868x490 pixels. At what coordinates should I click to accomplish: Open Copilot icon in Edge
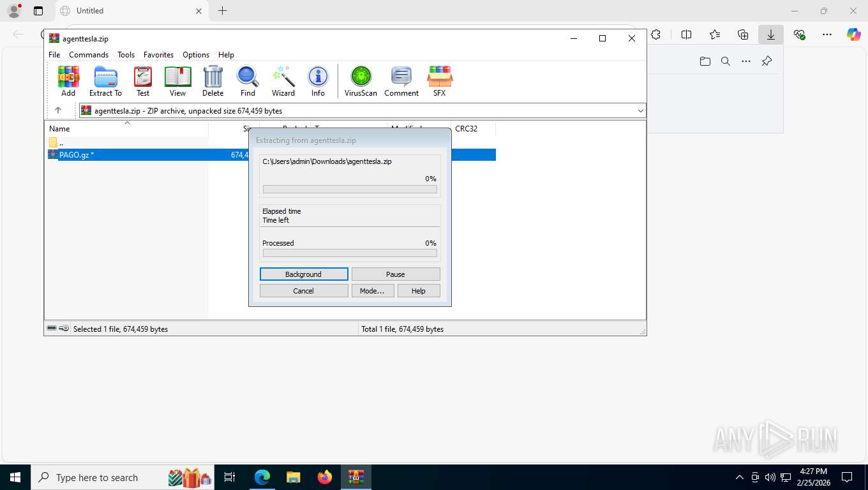coord(854,34)
